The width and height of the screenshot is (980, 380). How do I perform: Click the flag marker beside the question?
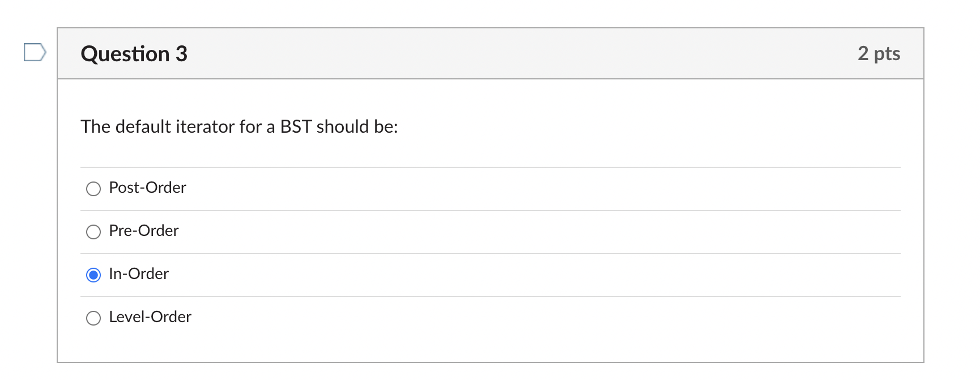[36, 52]
